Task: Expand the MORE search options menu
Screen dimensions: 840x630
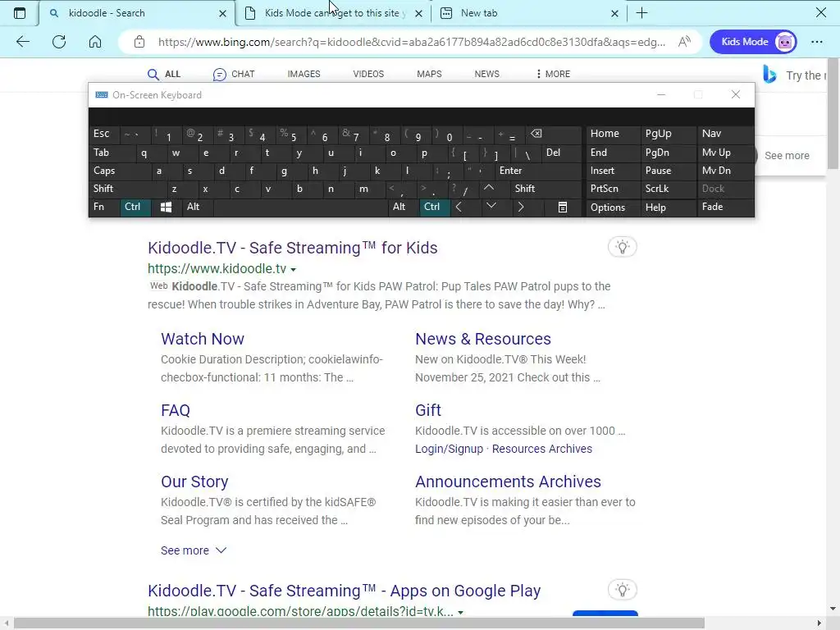Action: (554, 74)
